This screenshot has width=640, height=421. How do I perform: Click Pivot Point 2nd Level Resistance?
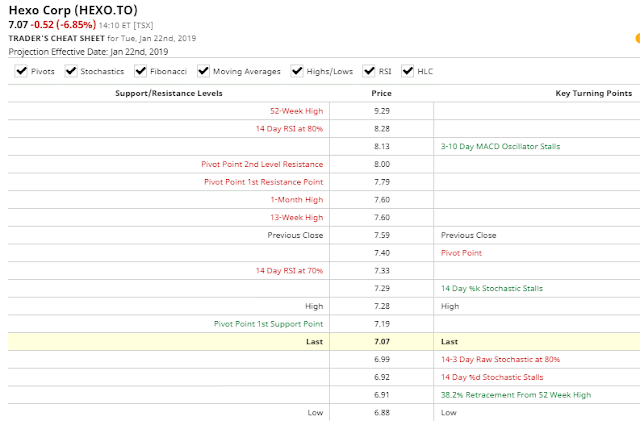pos(262,164)
